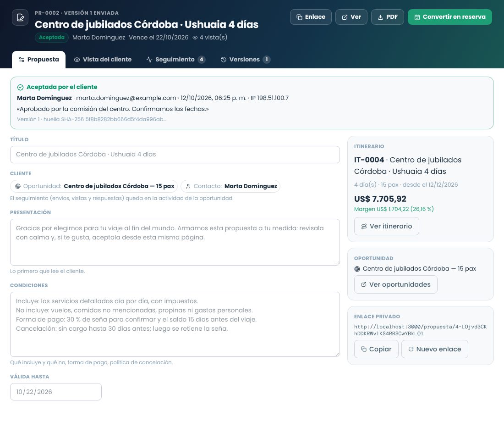
Task: Click the Versiones count badge 1
Action: [x=267, y=60]
